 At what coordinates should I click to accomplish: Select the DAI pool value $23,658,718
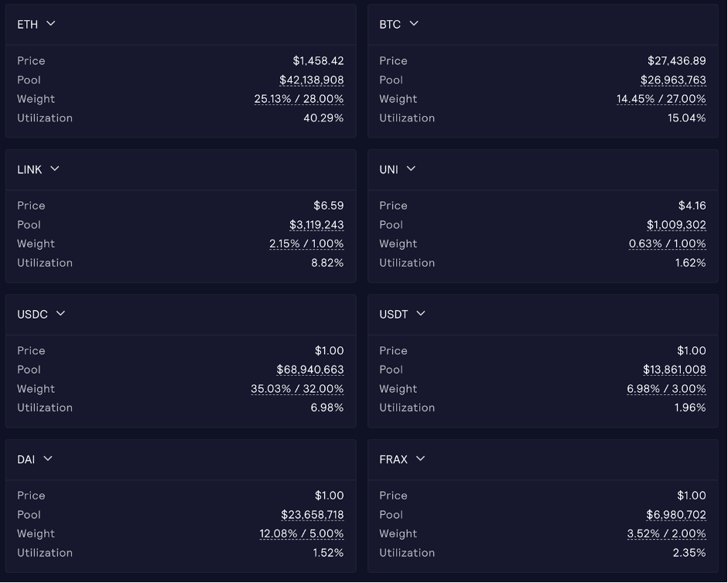(313, 515)
